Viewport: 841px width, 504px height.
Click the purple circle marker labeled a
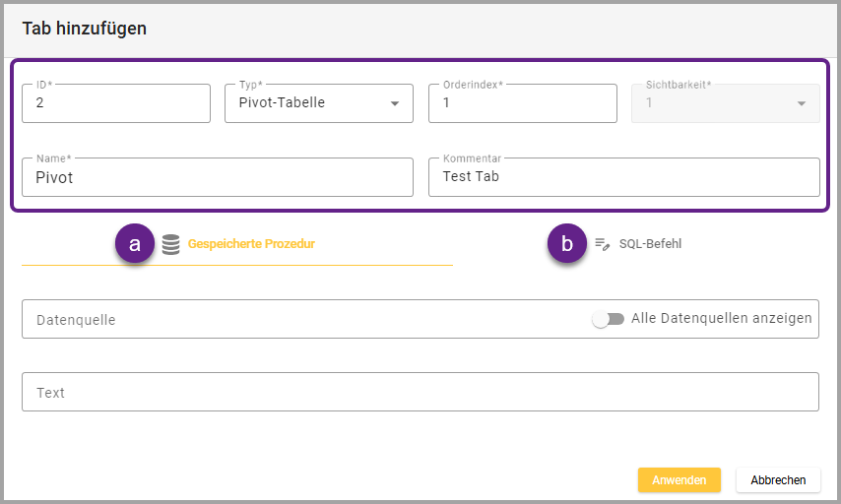(x=135, y=244)
